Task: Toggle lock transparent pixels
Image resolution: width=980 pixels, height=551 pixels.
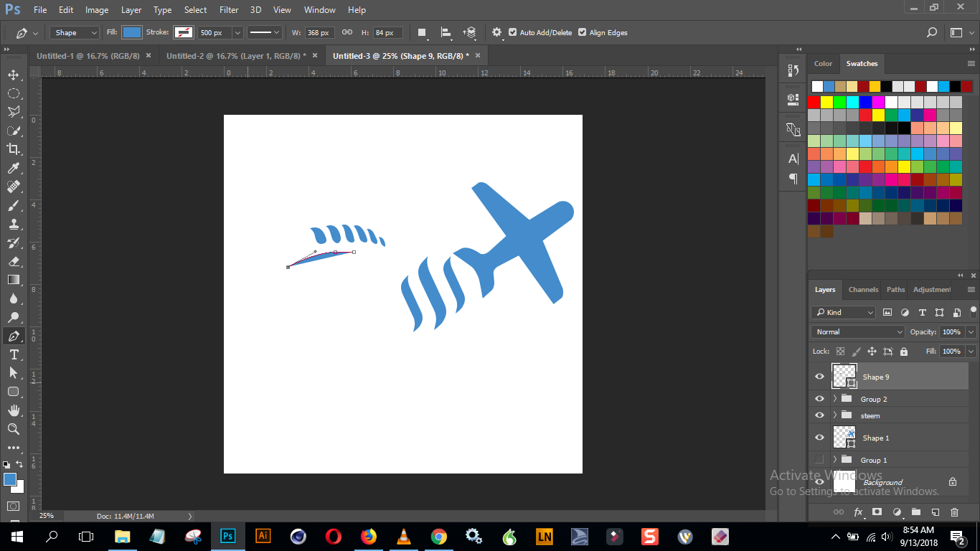Action: pos(840,352)
